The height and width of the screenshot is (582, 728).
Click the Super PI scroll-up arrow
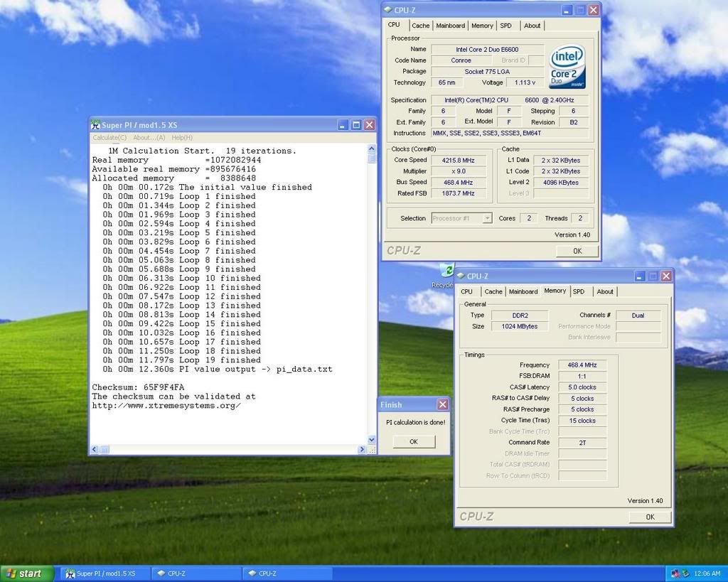371,149
